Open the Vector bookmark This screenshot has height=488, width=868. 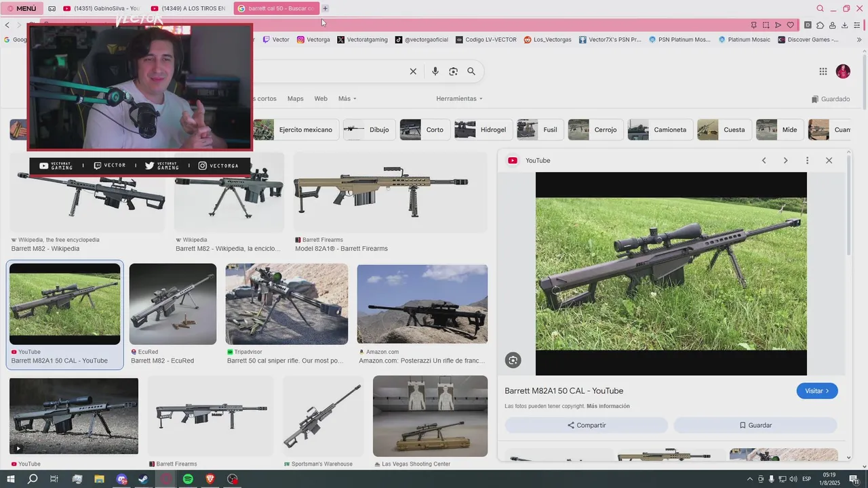click(x=276, y=39)
